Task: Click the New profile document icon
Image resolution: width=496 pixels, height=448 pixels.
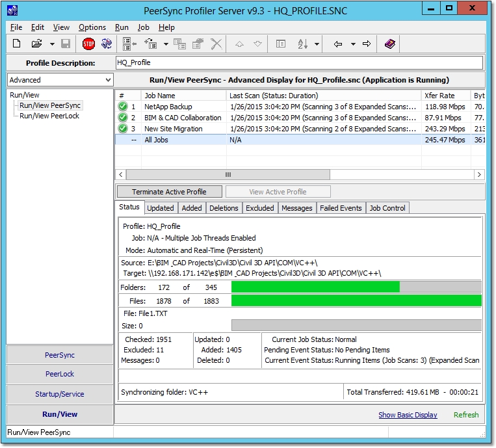Action: point(16,44)
